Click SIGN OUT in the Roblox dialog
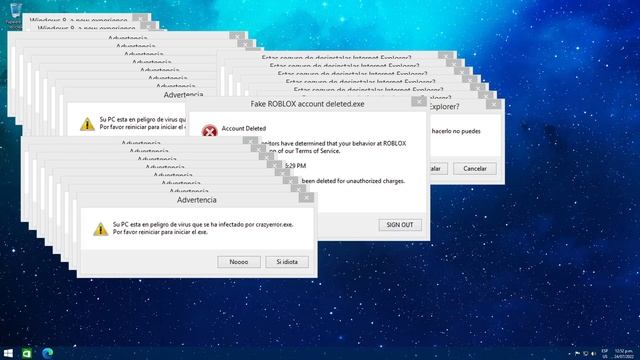The width and height of the screenshot is (640, 360). pyautogui.click(x=400, y=225)
